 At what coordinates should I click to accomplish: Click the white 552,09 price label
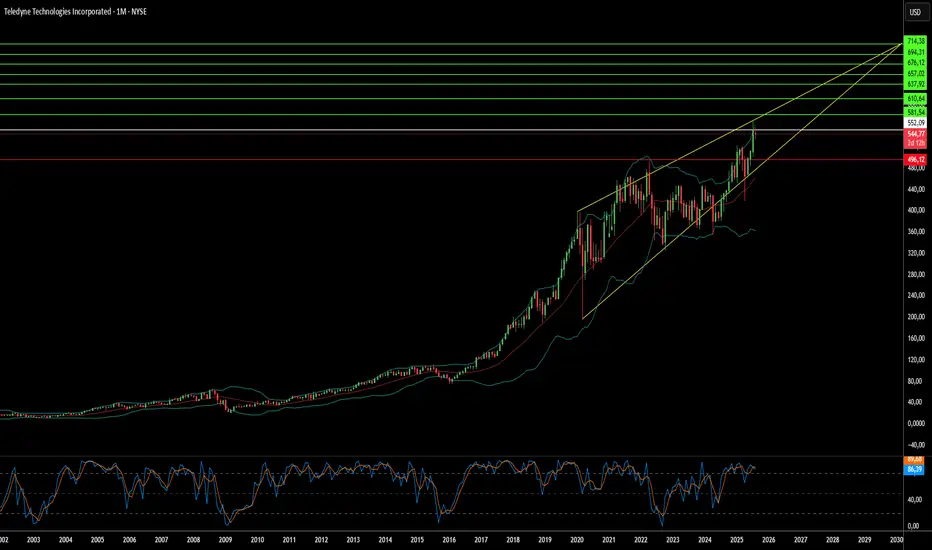coord(913,121)
